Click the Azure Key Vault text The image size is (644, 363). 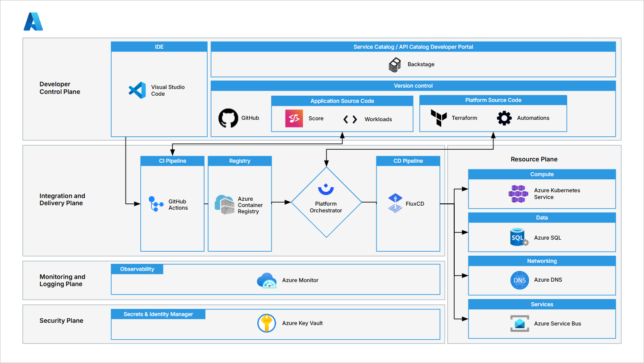pyautogui.click(x=302, y=323)
